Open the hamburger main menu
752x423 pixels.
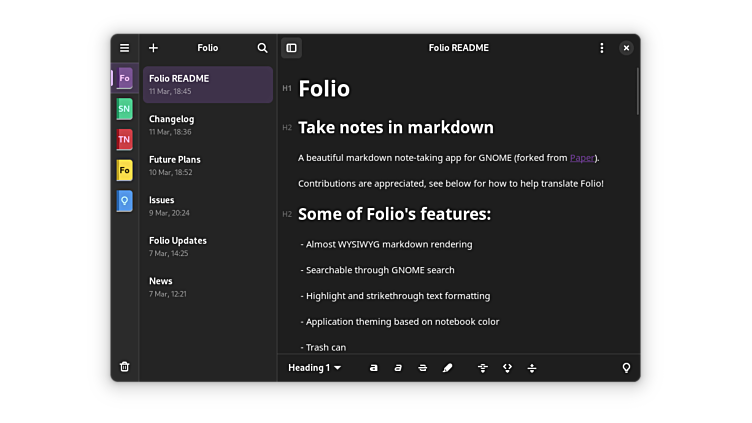pos(125,48)
